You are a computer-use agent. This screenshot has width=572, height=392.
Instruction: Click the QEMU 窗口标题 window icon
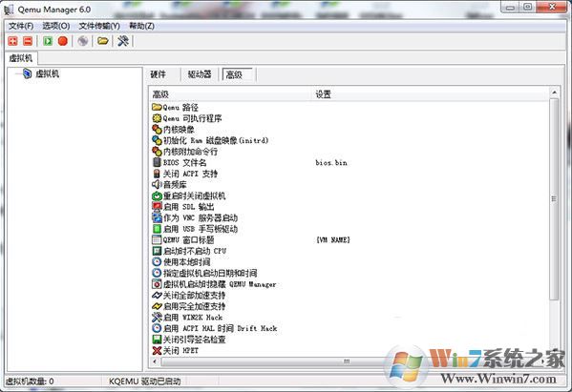tap(157, 239)
